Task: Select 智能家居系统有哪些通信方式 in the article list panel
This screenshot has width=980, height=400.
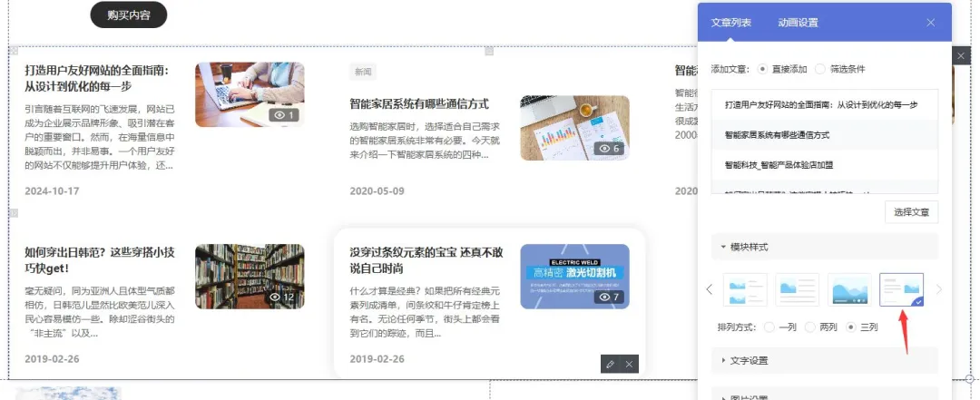Action: click(x=824, y=135)
